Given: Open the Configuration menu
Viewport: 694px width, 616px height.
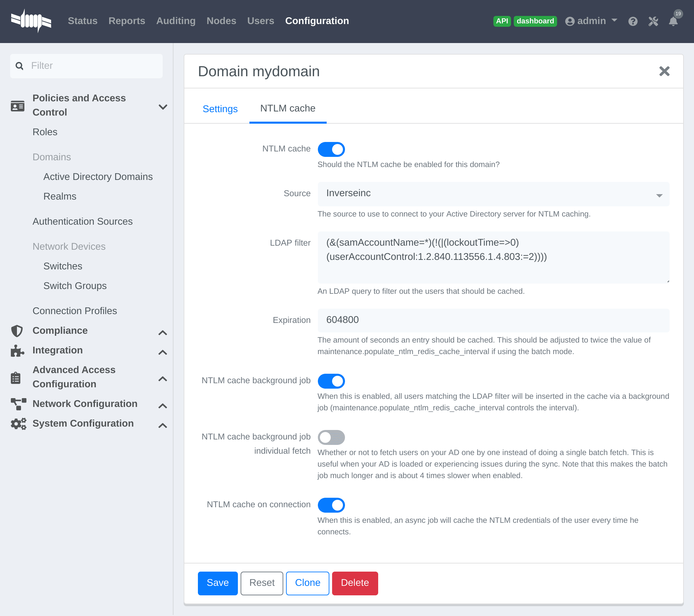Looking at the screenshot, I should tap(317, 21).
